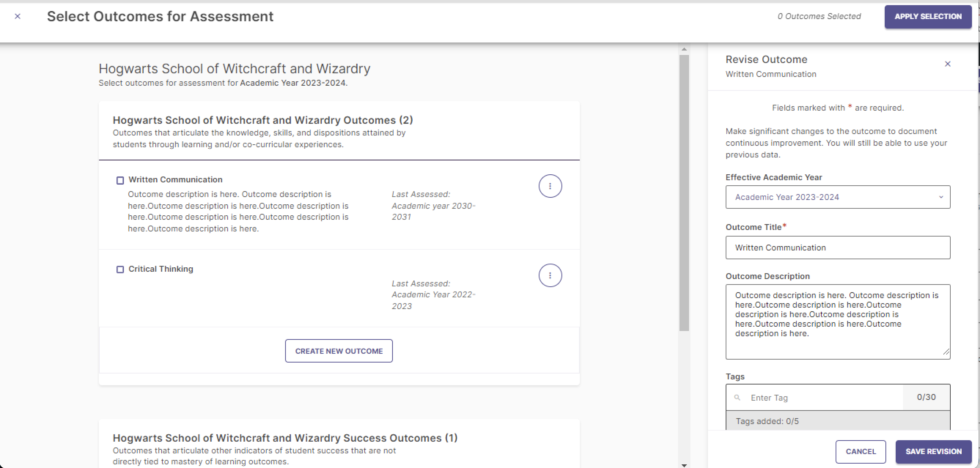The height and width of the screenshot is (468, 980).
Task: Click the Written Communication outcome title label
Action: click(176, 179)
